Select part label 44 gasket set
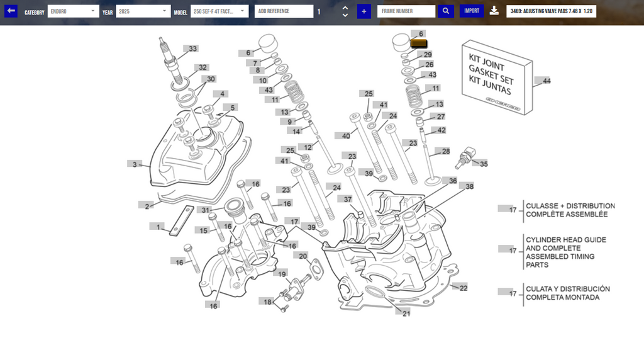Viewport: 644px width, 340px height. click(x=544, y=81)
